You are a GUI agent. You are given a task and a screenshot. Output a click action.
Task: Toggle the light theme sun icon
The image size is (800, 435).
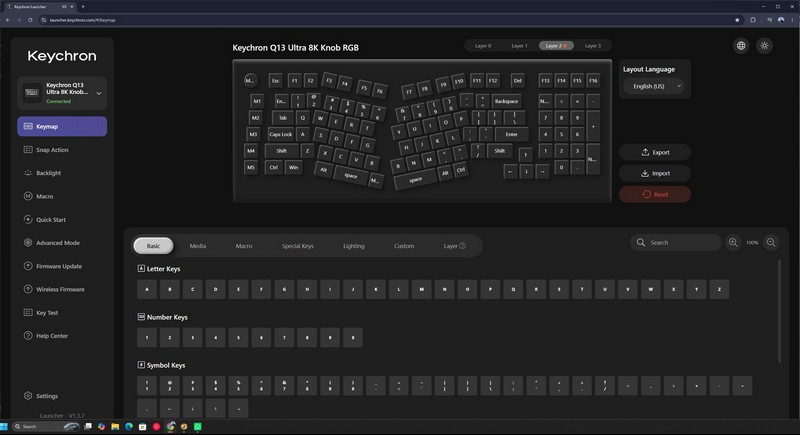pyautogui.click(x=764, y=46)
